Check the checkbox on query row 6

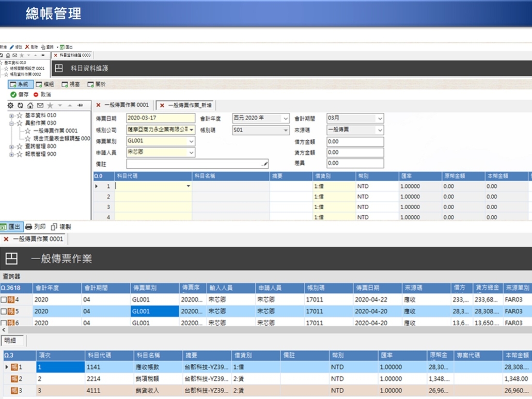click(x=4, y=323)
